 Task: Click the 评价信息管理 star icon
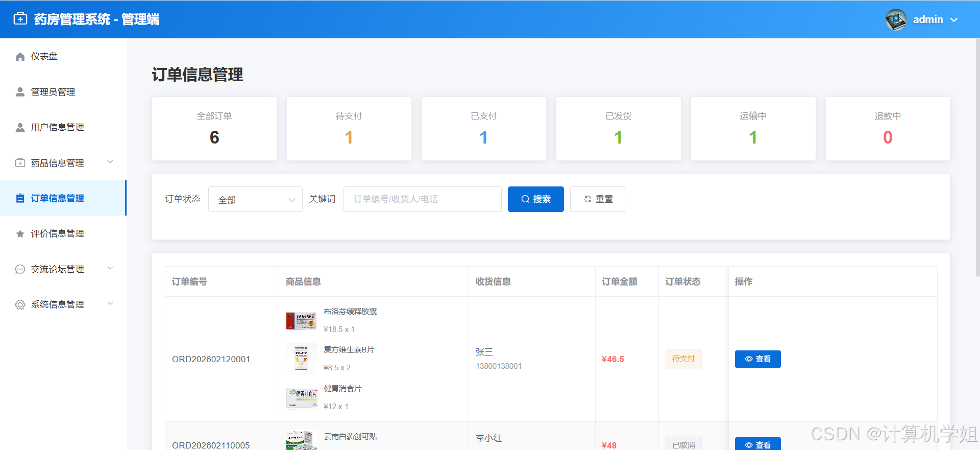(20, 233)
